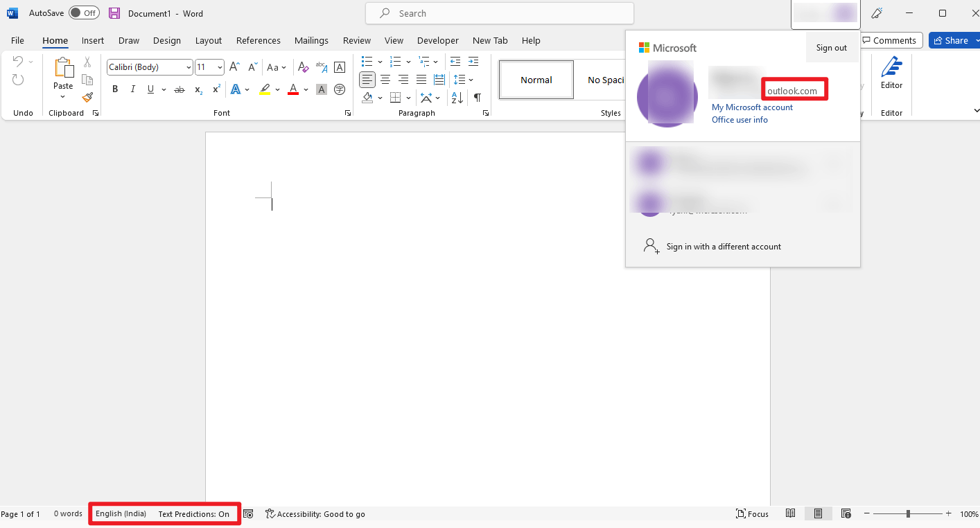Toggle Show/Hide paragraph marks
This screenshot has width=980, height=528.
click(478, 98)
